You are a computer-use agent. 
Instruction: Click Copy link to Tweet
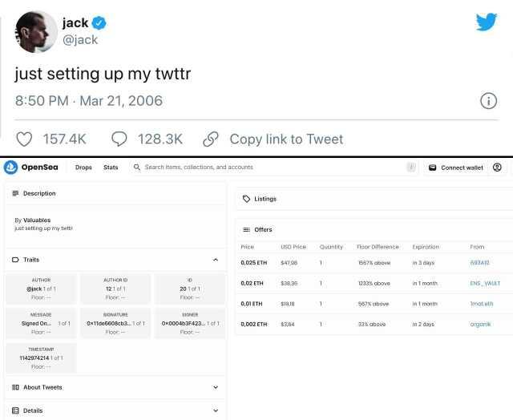285,139
